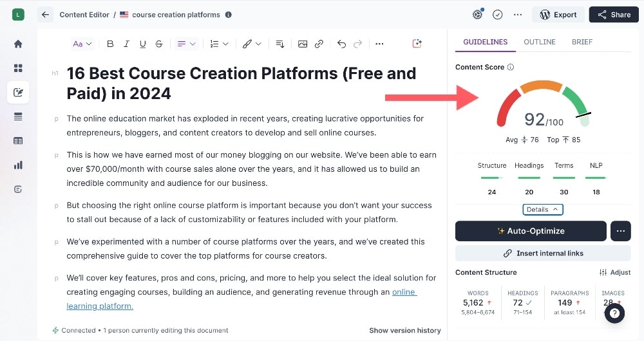
Task: Click Adjust next to Content Structure
Action: [615, 272]
